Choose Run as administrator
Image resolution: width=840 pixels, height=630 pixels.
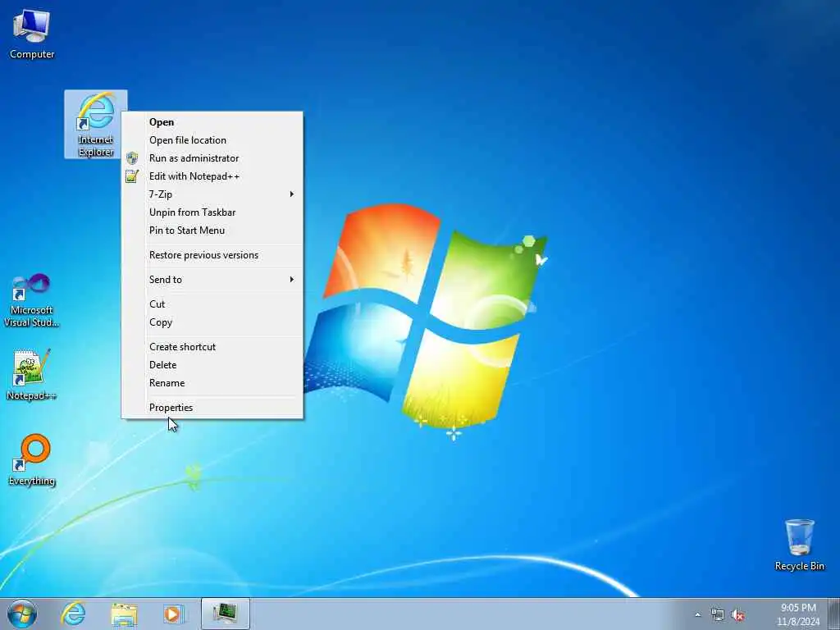212,158
